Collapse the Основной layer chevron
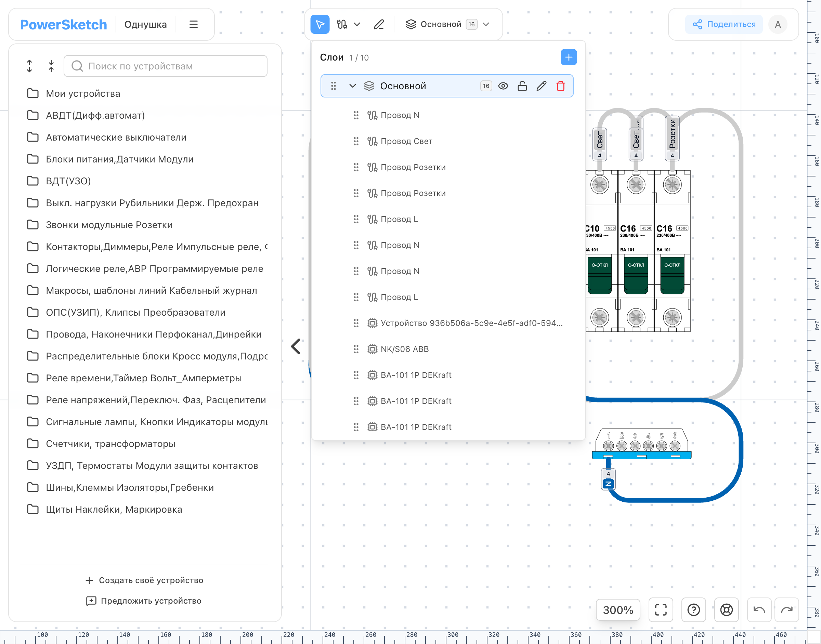 353,86
